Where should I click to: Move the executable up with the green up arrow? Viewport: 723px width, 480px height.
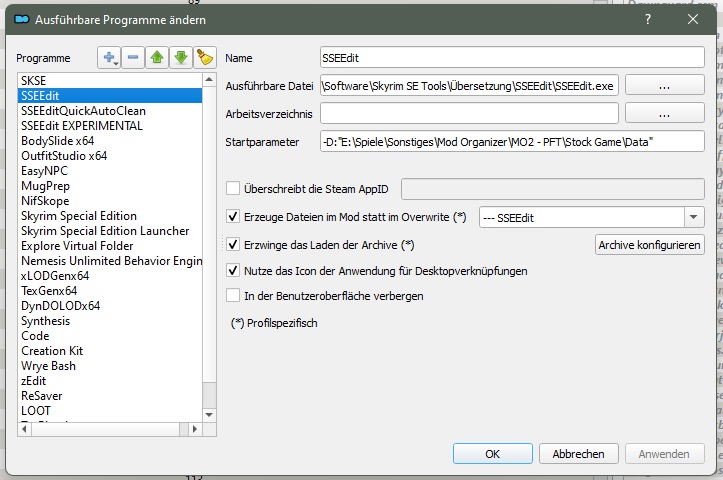(x=158, y=58)
